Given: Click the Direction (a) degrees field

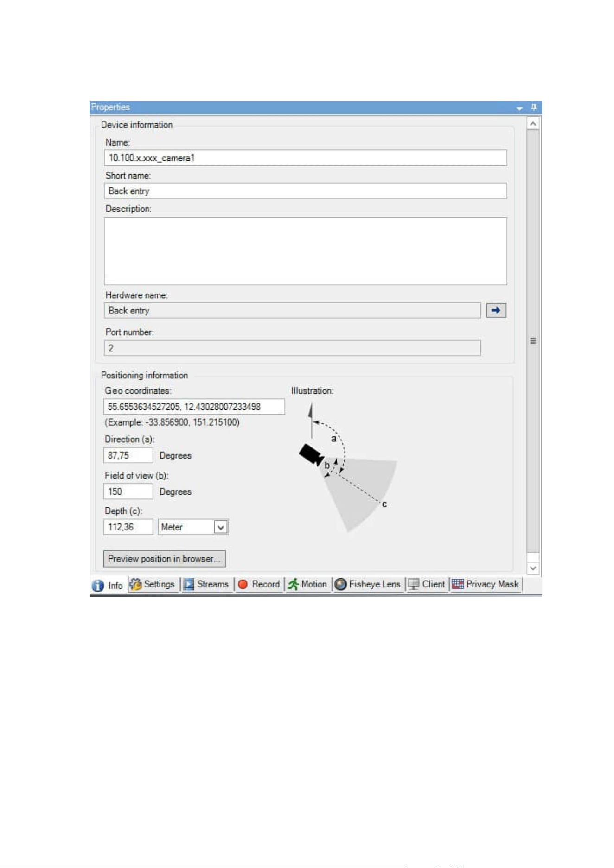Looking at the screenshot, I should tap(128, 455).
